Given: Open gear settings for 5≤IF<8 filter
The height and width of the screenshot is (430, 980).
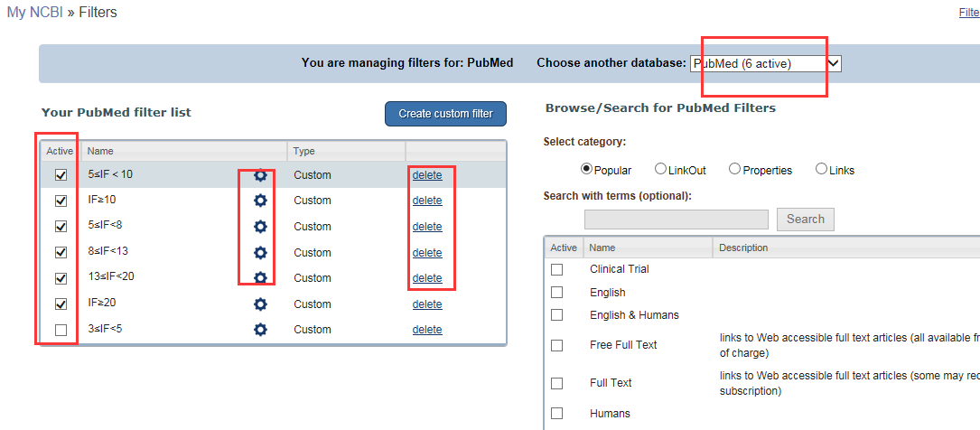Looking at the screenshot, I should point(260,227).
